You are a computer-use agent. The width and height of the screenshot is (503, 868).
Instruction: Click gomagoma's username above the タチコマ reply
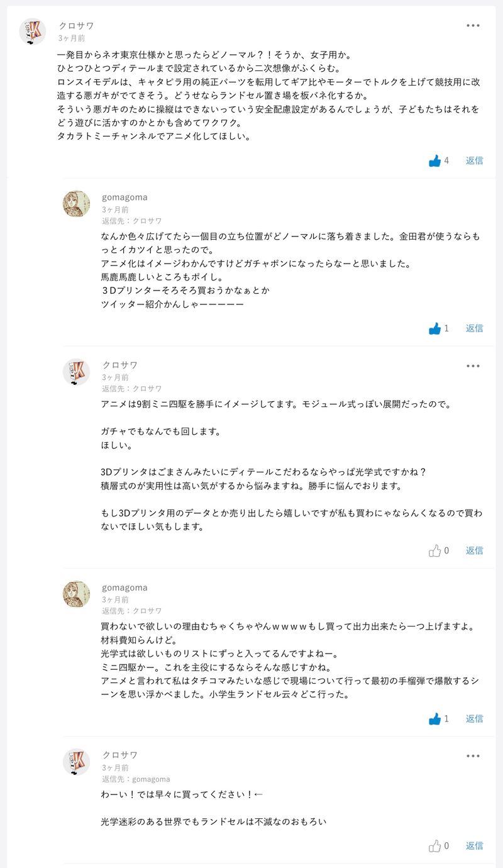(124, 587)
